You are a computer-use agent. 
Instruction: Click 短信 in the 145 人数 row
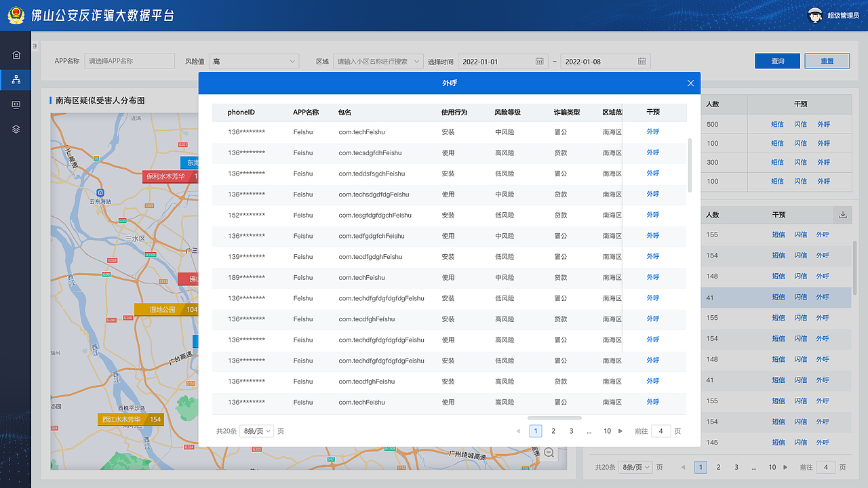[778, 443]
